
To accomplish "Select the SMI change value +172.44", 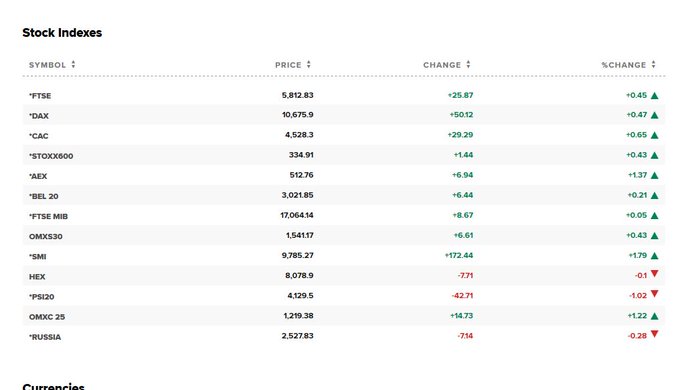I will (x=459, y=256).
